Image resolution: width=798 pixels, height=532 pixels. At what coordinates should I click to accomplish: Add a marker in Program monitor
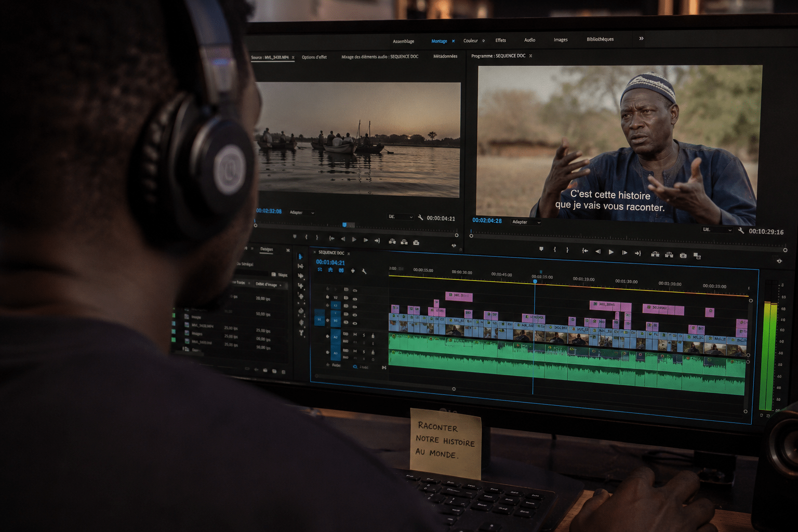click(x=541, y=249)
